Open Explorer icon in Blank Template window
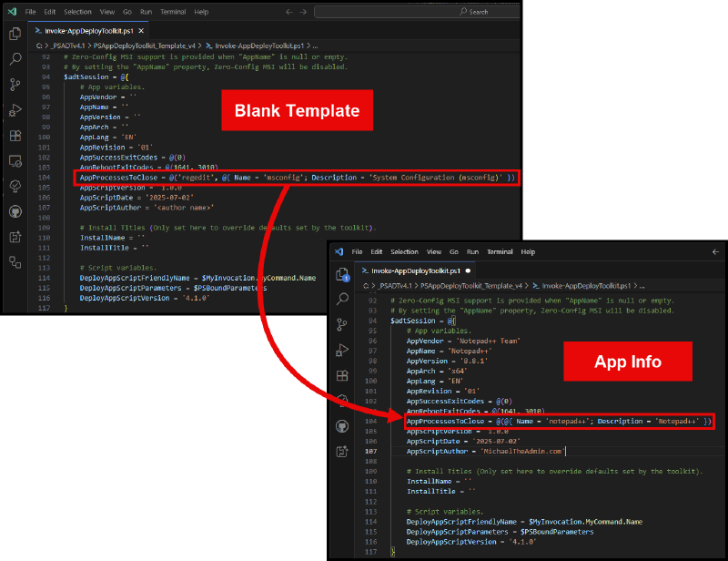This screenshot has height=561, width=728. 15,34
